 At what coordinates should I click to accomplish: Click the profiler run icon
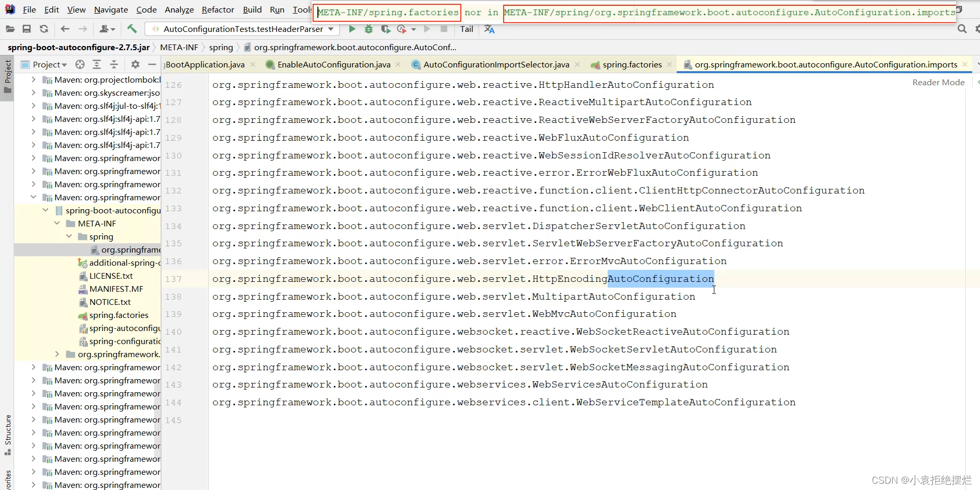(402, 29)
